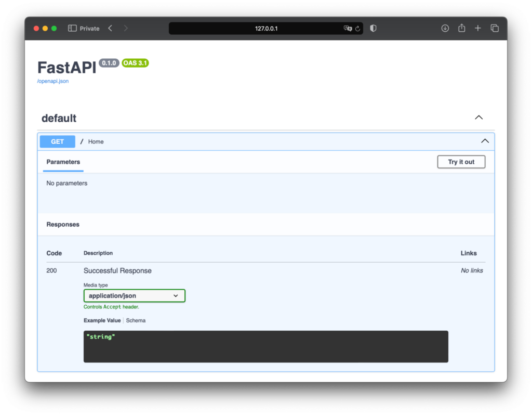Screen dimensions: 532x415
Task: Show all tabs using the tab overview icon
Action: tap(495, 28)
